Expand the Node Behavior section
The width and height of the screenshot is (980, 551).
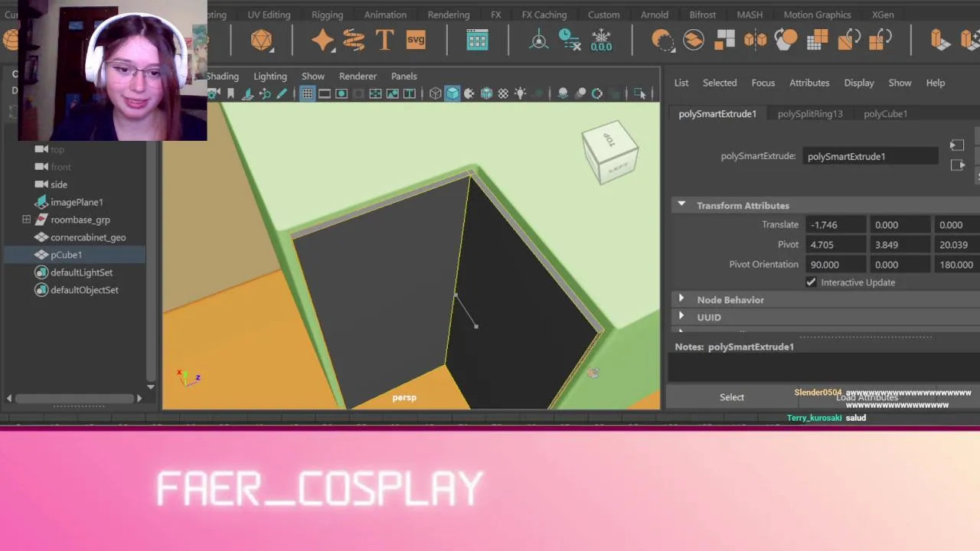(681, 299)
